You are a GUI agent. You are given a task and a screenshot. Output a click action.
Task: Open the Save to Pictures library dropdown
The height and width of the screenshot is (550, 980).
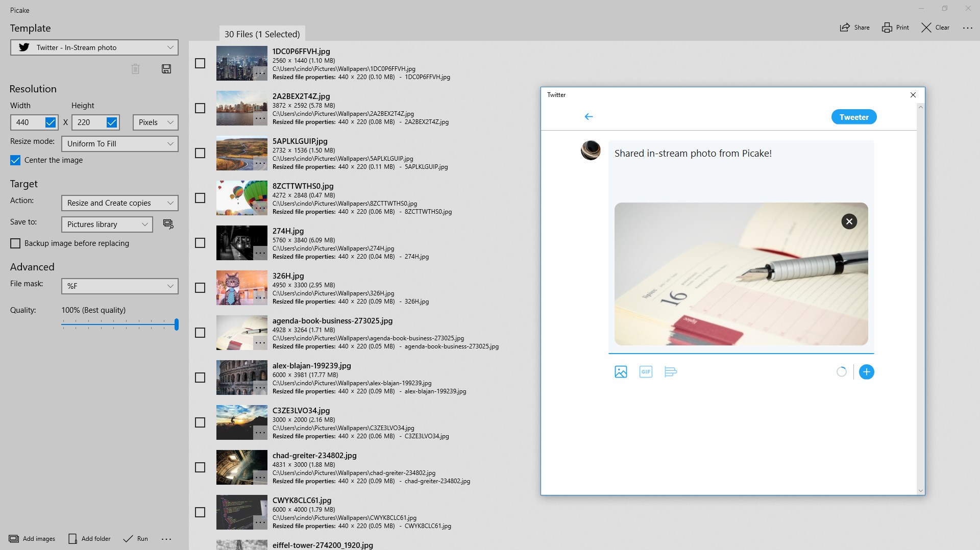tap(107, 224)
